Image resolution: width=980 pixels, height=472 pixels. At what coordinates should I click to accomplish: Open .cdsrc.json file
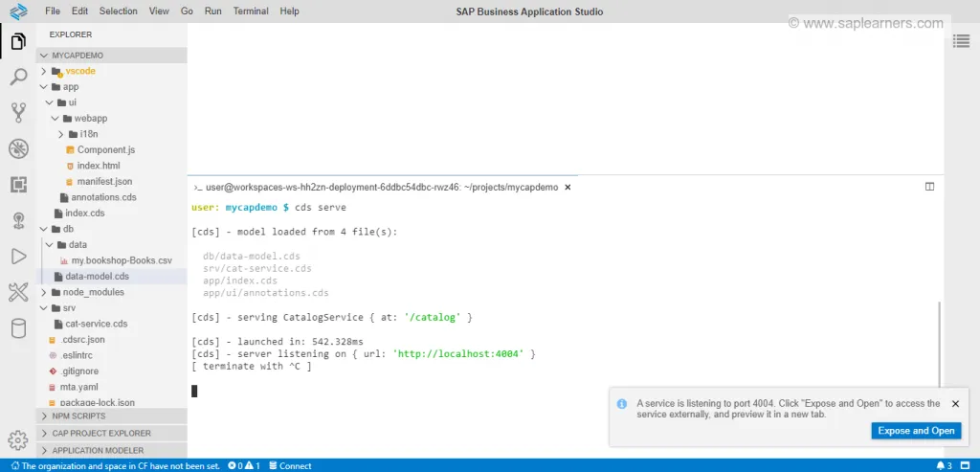click(111, 340)
